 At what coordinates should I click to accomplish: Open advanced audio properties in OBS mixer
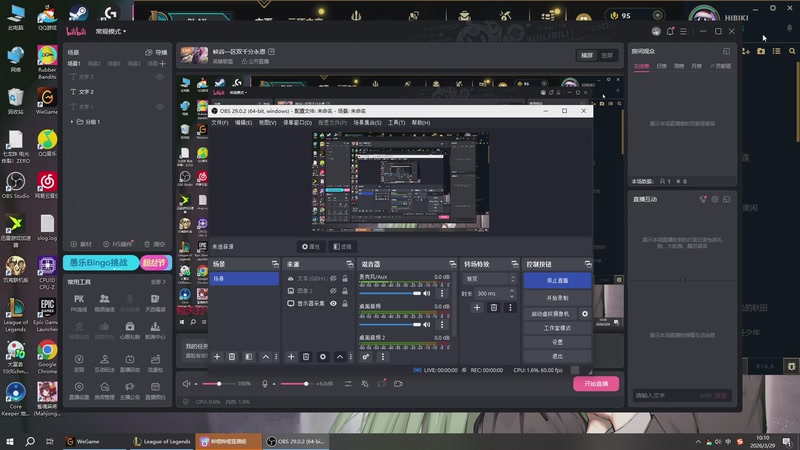pos(366,357)
